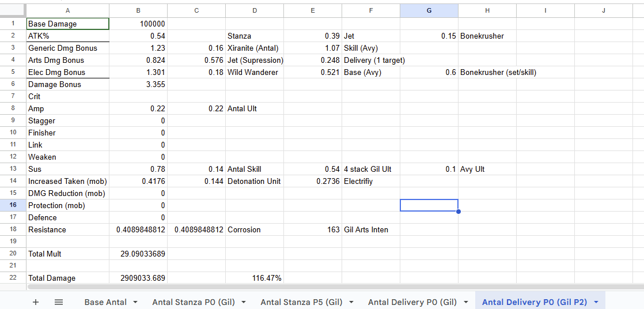
Task: Open Antal Stanza P5 (Gil) tab dropdown arrow
Action: pos(351,303)
